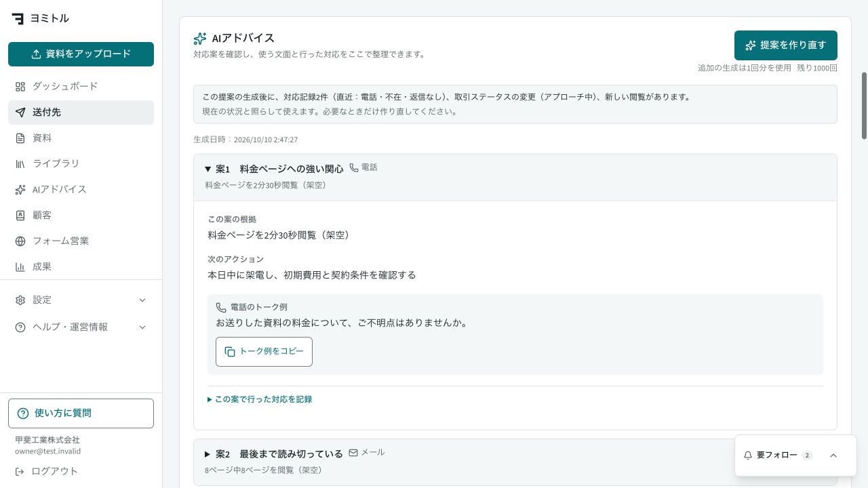Screen dimensions: 868x488
Task: Click the ヘルプ question mark icon
Action: (x=20, y=327)
